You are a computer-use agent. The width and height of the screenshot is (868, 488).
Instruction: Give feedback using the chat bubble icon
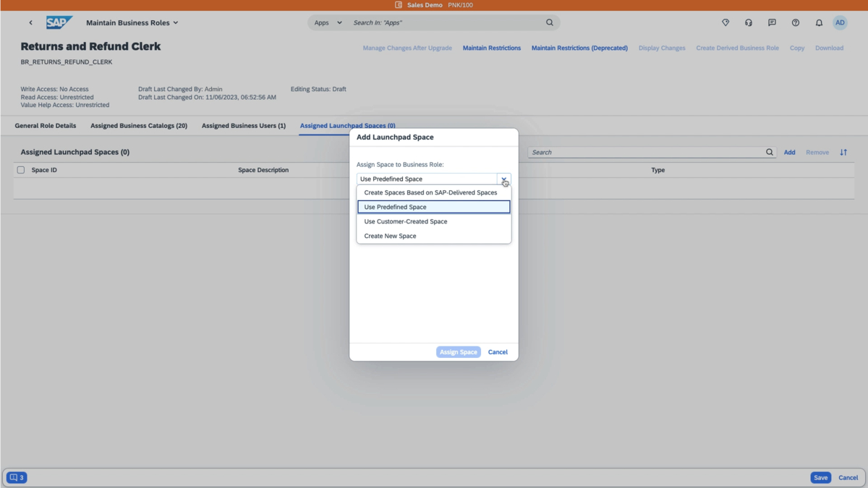[x=771, y=22]
